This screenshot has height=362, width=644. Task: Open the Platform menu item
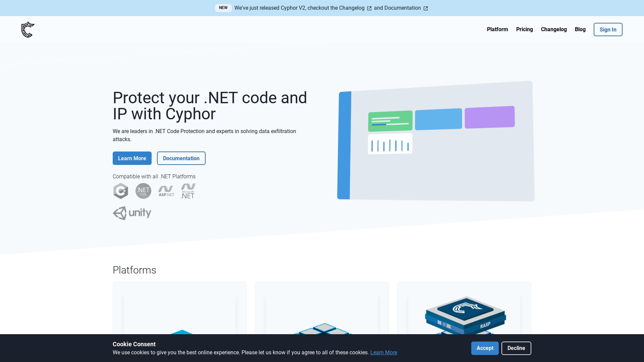497,29
